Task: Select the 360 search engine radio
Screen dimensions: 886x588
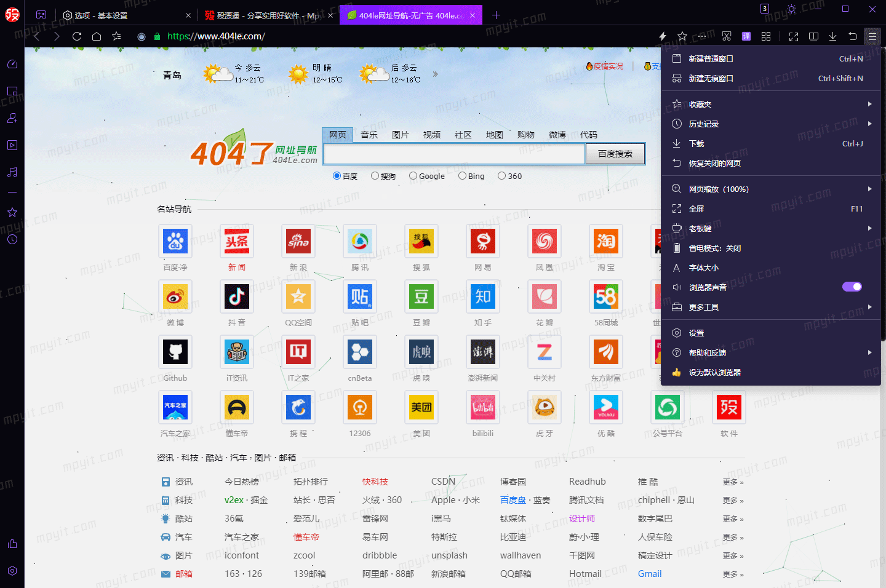Action: coord(501,176)
